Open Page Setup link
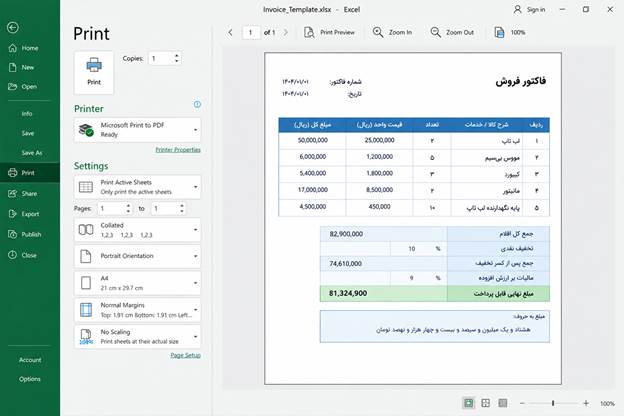 pos(185,355)
